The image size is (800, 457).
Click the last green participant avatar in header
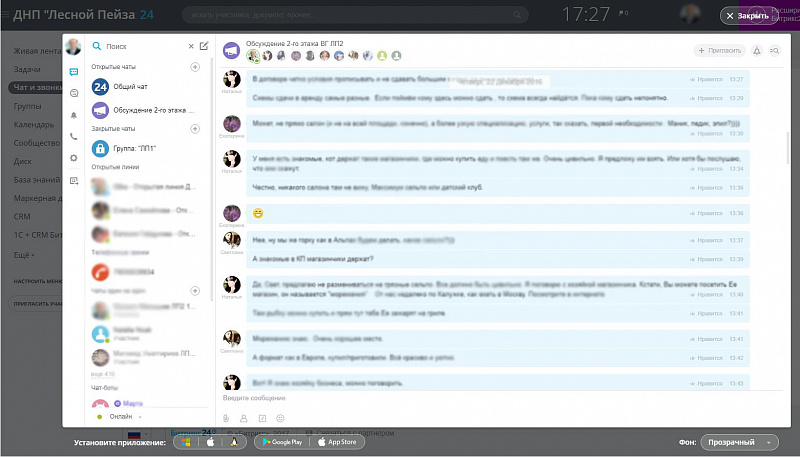[396, 56]
